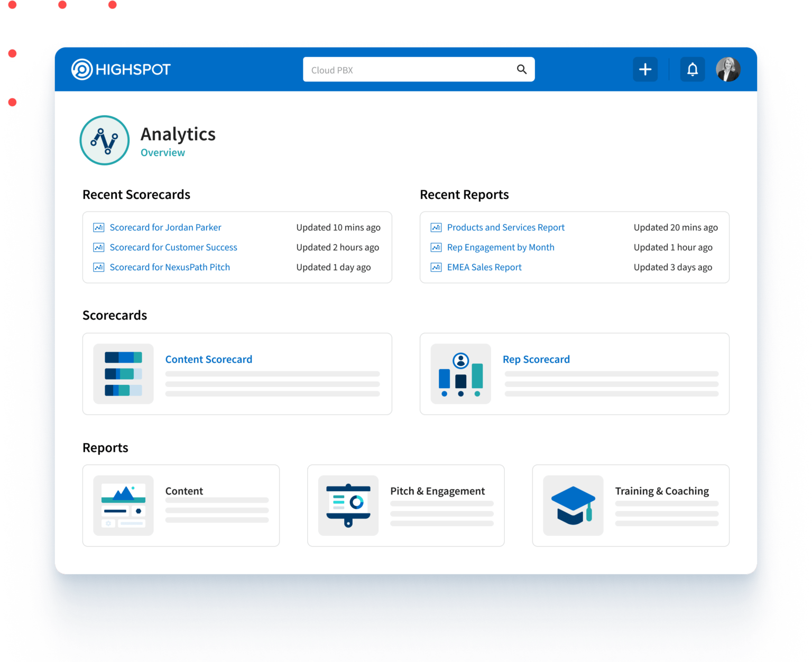Click the Highspot logo in the header
Screen dimensions: 812x662
click(x=121, y=69)
